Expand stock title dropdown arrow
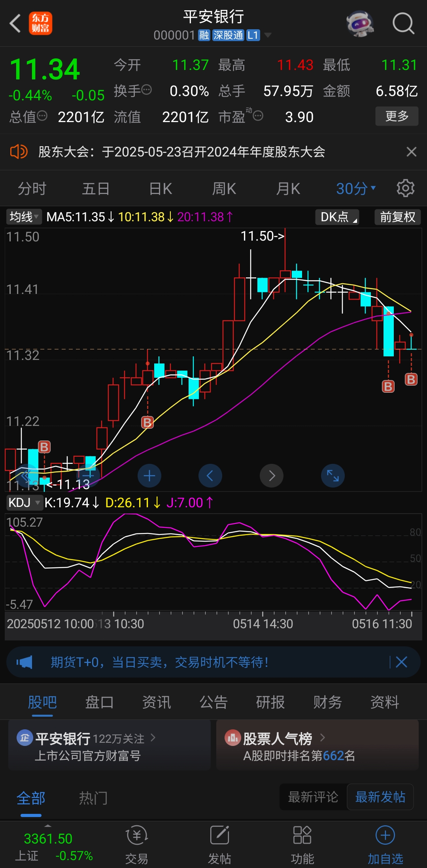Viewport: 427px width, 868px height. pyautogui.click(x=268, y=36)
